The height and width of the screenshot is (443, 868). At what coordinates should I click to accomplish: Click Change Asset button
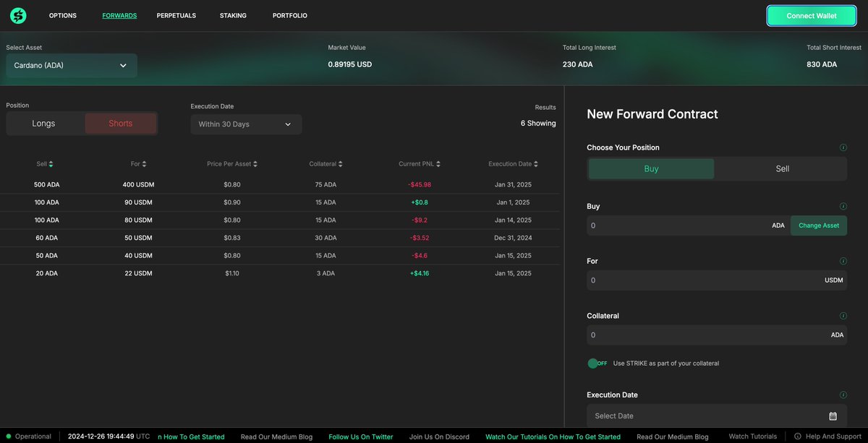(x=819, y=225)
